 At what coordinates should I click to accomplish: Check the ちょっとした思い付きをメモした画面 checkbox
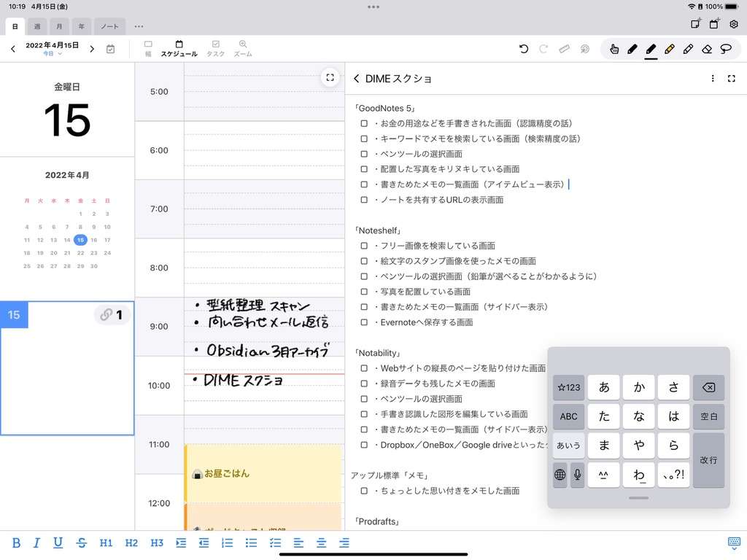tap(364, 491)
